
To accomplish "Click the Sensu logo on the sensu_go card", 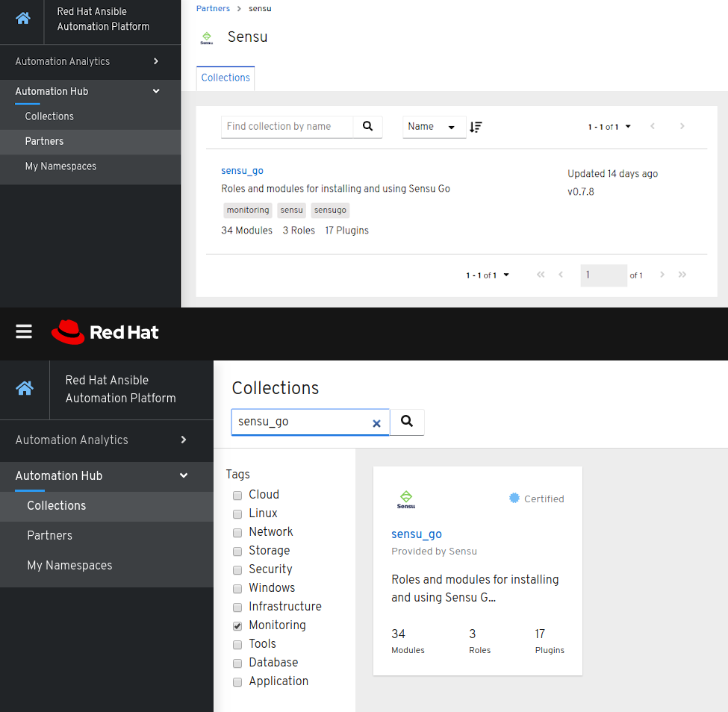I will point(405,499).
